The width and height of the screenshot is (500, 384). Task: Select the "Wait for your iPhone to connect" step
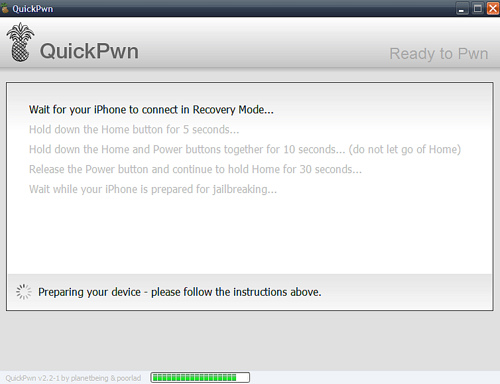point(151,110)
